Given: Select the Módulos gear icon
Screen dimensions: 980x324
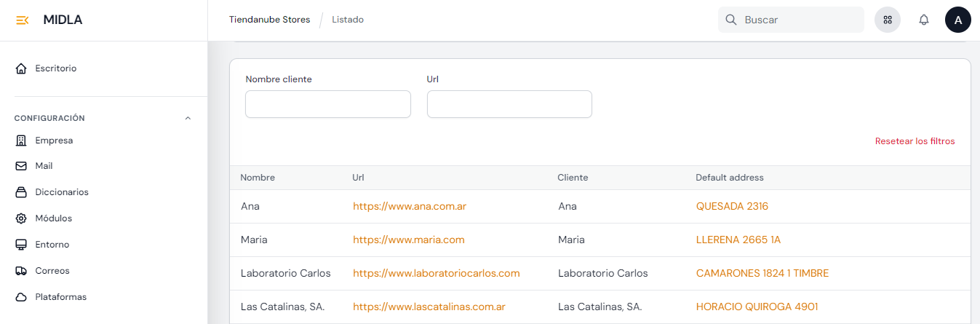Looking at the screenshot, I should (21, 218).
